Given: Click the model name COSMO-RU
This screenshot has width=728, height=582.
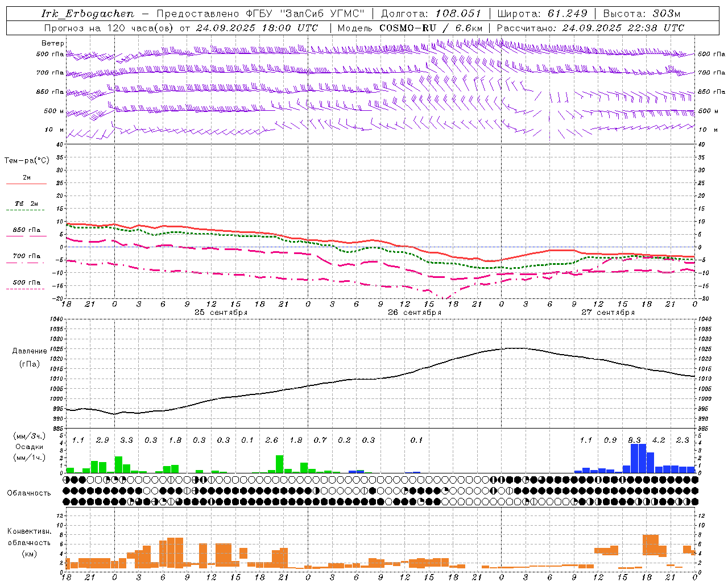Looking at the screenshot, I should (x=408, y=28).
